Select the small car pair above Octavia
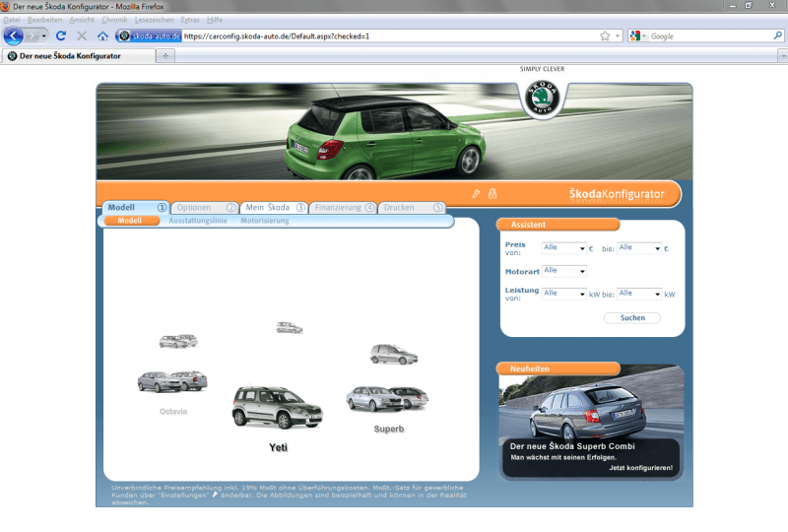 (x=178, y=342)
